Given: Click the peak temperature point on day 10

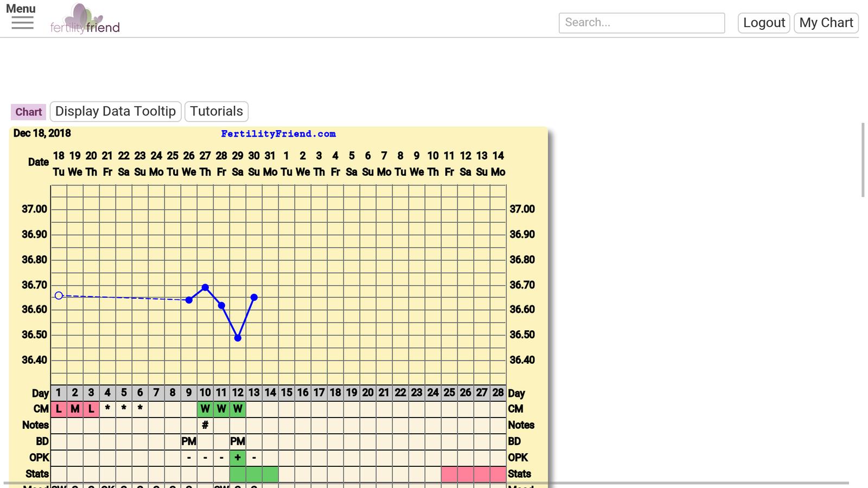Looking at the screenshot, I should 205,287.
